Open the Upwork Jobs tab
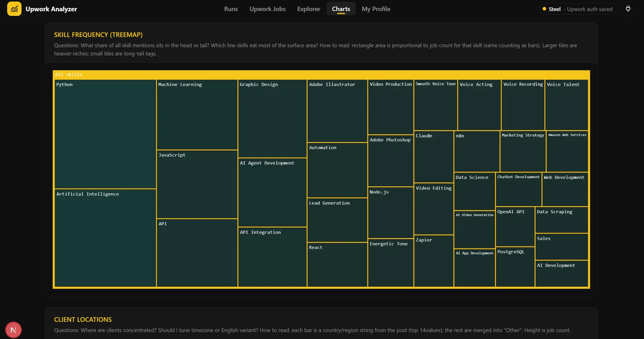The image size is (644, 339). coord(268,9)
